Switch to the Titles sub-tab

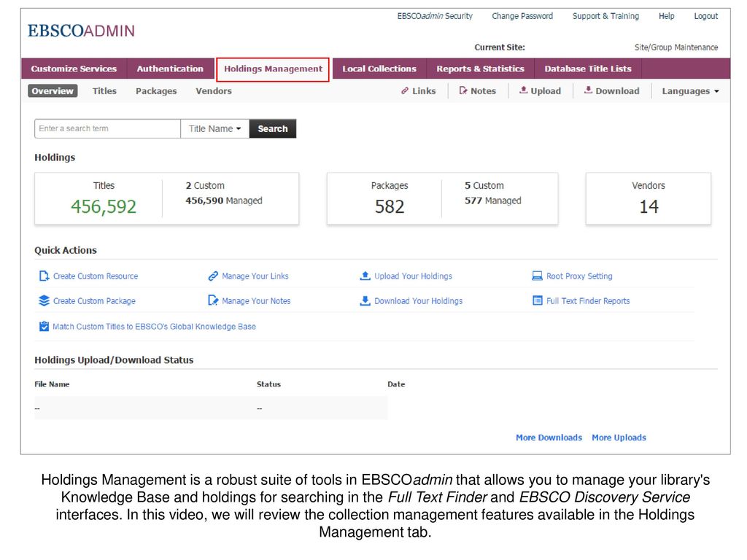104,91
